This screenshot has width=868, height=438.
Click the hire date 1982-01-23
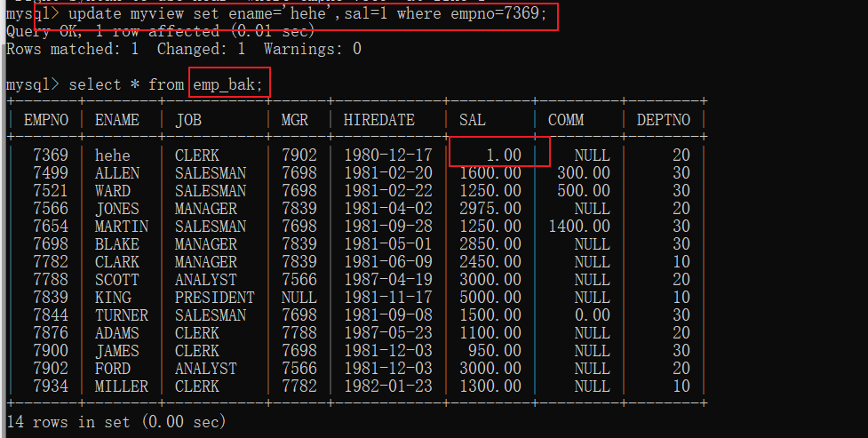[388, 386]
